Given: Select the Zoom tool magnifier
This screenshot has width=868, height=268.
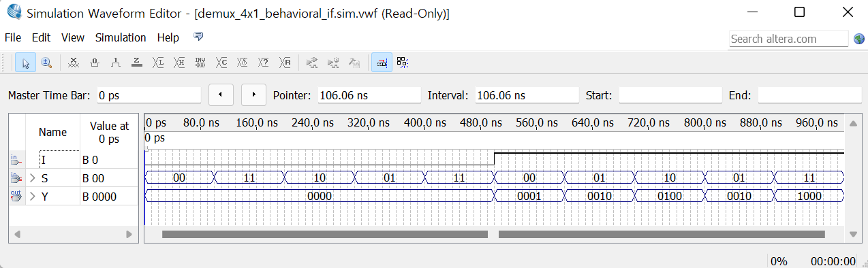Looking at the screenshot, I should point(46,63).
